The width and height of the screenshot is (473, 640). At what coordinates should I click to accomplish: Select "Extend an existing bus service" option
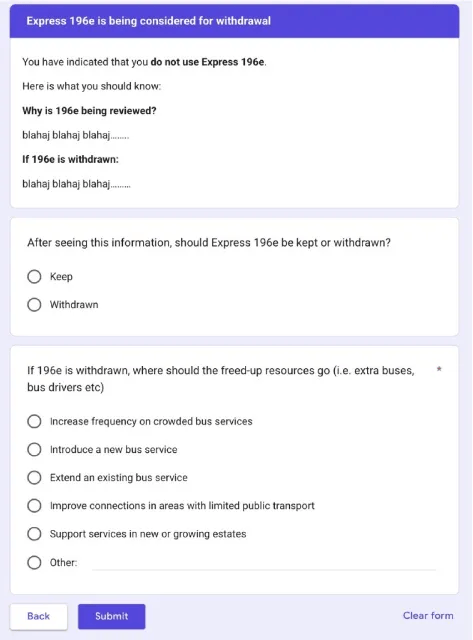coord(34,478)
